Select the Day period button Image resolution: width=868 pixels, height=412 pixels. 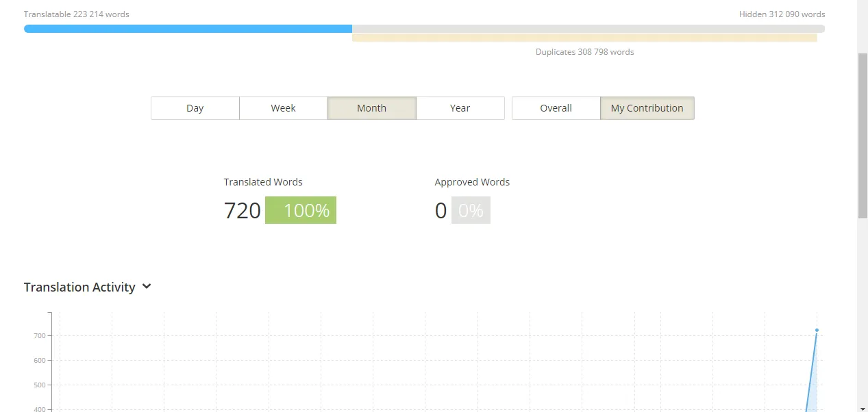click(195, 108)
